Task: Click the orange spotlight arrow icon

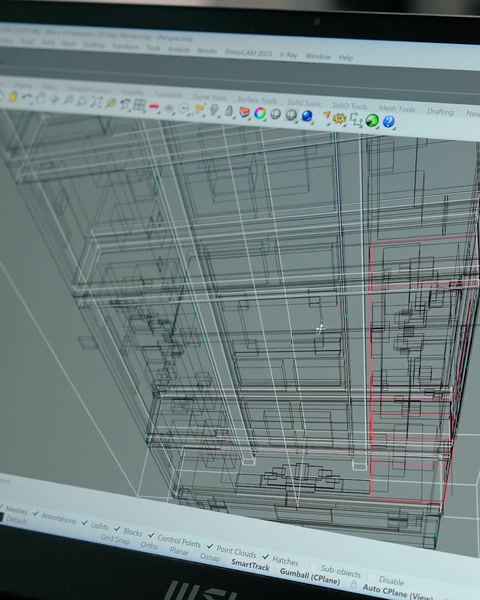Action: [326, 117]
